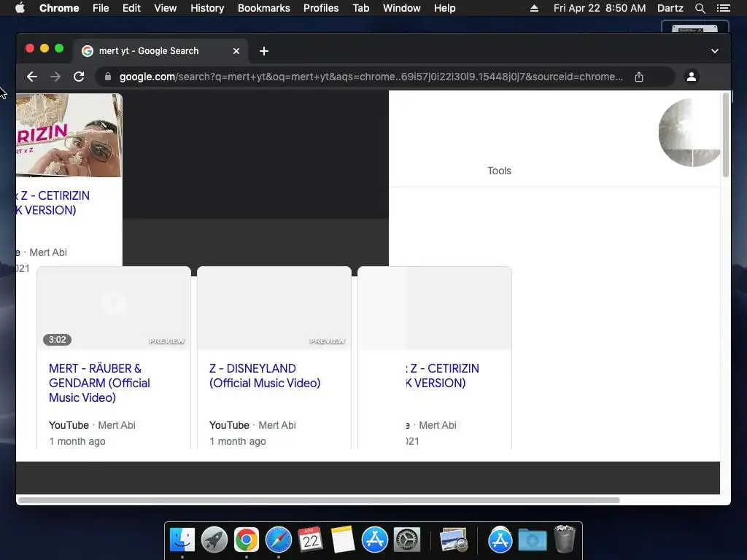Click the eject icon in the menu bar
This screenshot has height=560, width=747.
534,8
